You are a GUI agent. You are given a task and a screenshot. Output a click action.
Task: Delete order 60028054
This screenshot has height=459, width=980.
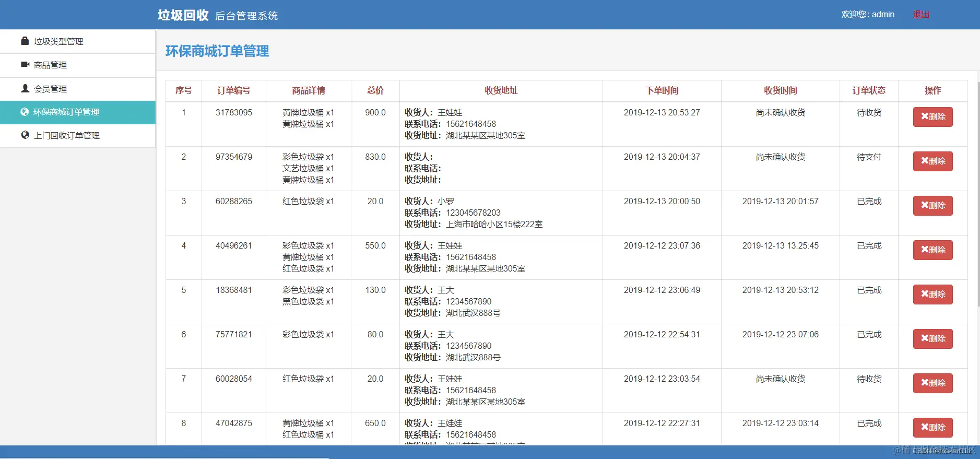(932, 383)
